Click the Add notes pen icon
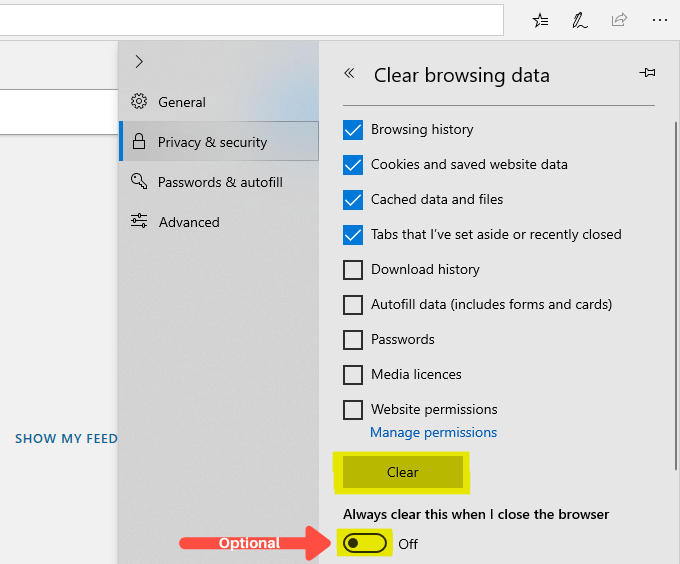This screenshot has width=680, height=564. click(x=579, y=20)
